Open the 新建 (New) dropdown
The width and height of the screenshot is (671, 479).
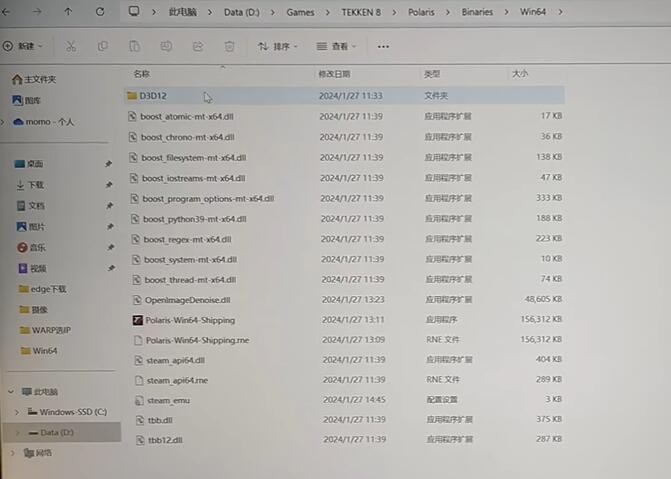pyautogui.click(x=22, y=46)
